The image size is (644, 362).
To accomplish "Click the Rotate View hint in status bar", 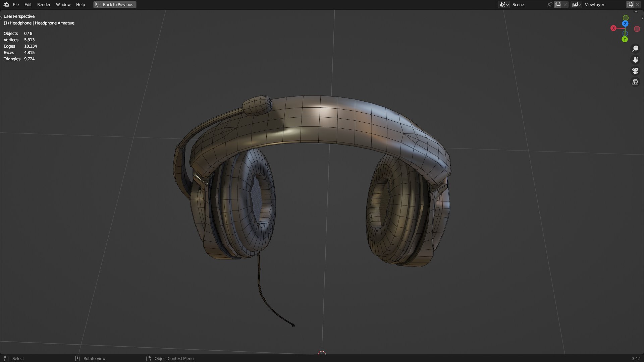I will click(90, 359).
